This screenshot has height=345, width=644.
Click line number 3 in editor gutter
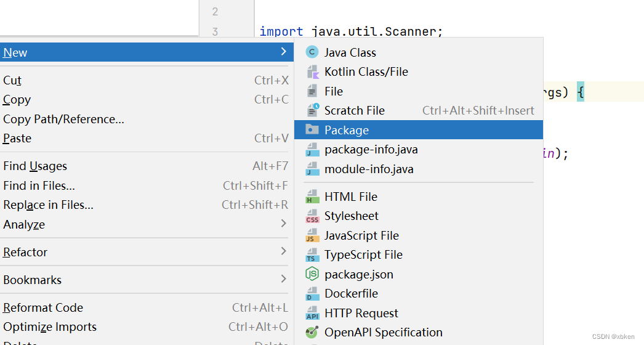(x=215, y=32)
